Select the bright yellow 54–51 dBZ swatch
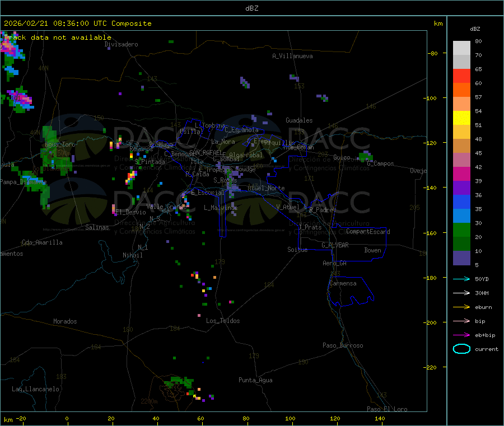Image resolution: width=504 pixels, height=426 pixels. click(x=461, y=118)
